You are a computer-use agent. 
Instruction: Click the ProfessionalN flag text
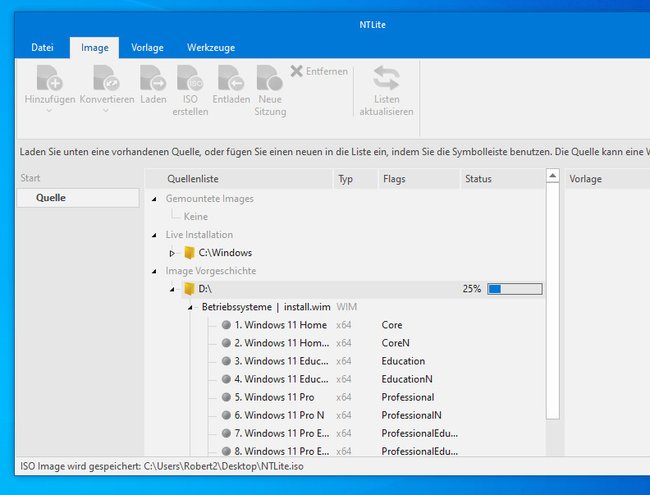(x=411, y=415)
